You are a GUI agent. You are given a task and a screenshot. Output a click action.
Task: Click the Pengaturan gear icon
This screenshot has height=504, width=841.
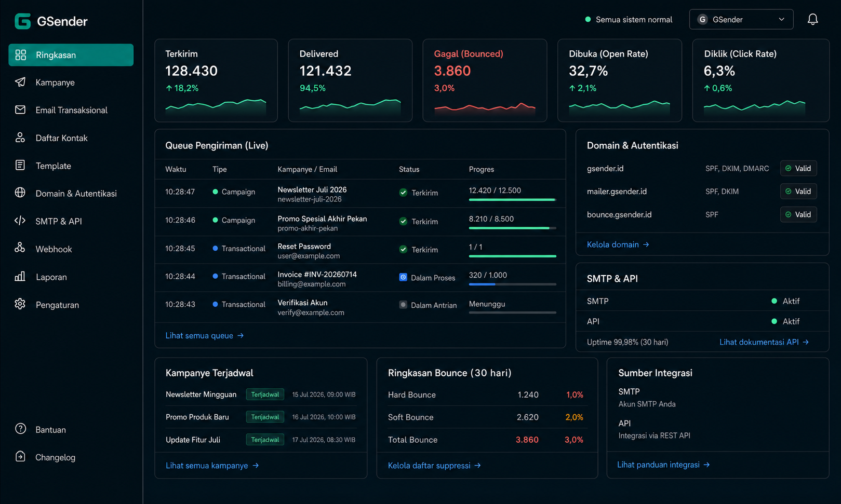(x=20, y=304)
